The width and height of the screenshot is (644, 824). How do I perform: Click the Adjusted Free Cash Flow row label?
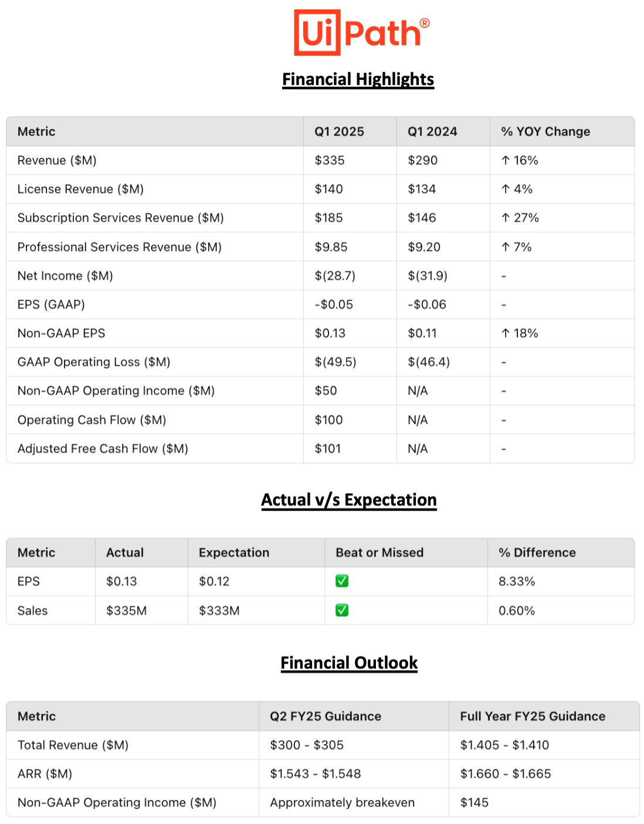[103, 449]
